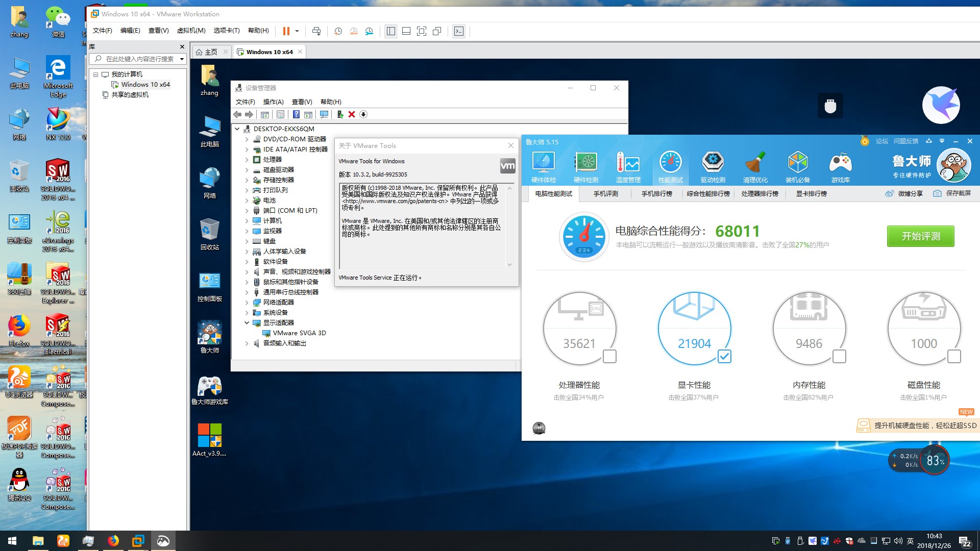
Task: Select VMware SVGA 3D device
Action: pyautogui.click(x=299, y=333)
